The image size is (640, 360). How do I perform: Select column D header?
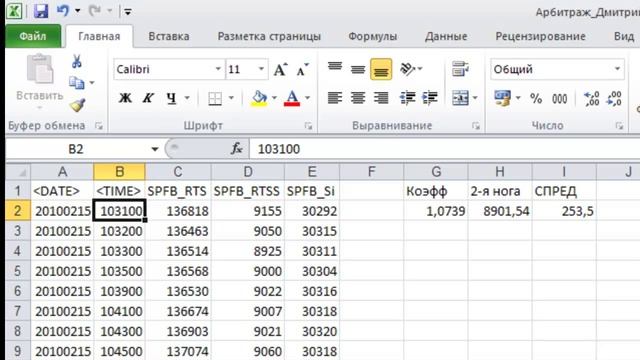click(x=248, y=172)
